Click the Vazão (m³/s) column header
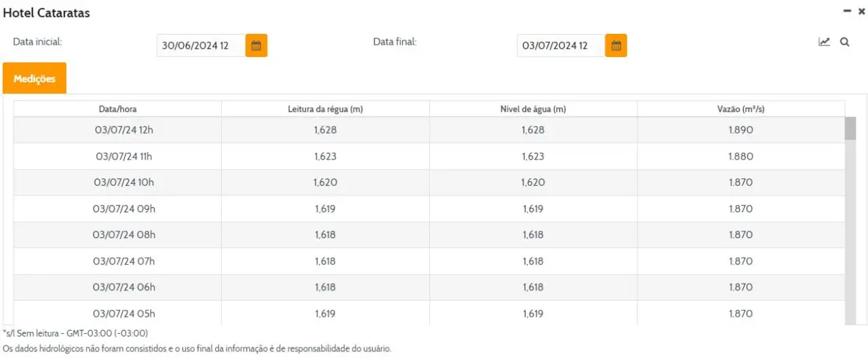The height and width of the screenshot is (361, 868). click(741, 109)
